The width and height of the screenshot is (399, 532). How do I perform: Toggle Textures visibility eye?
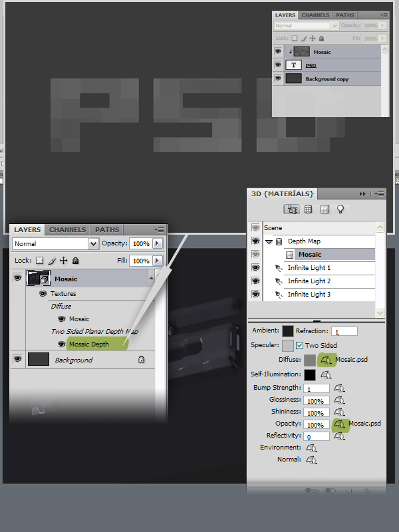[x=43, y=293]
